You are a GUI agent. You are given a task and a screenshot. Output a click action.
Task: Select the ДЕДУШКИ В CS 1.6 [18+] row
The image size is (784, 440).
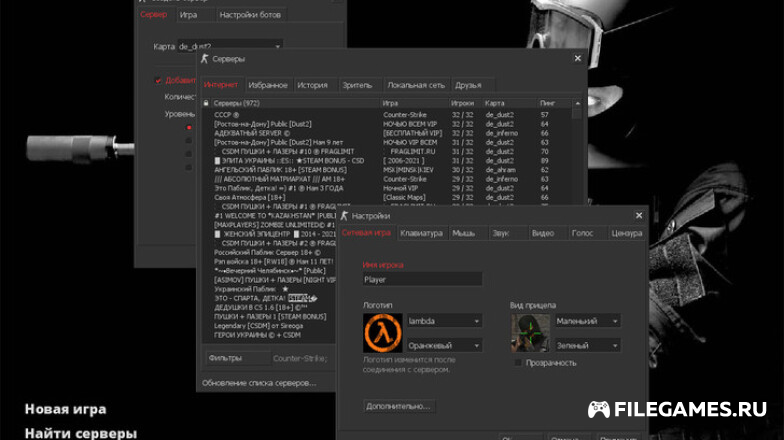click(x=269, y=308)
